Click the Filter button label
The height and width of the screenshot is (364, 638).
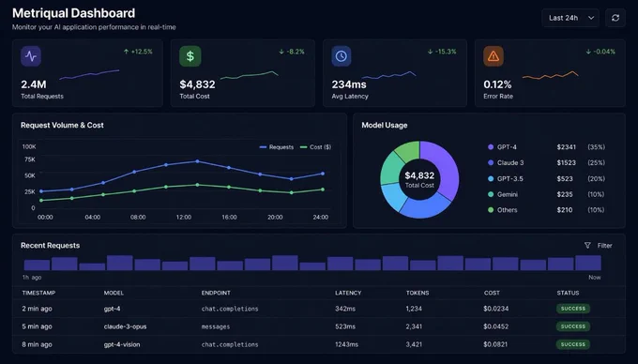point(604,245)
